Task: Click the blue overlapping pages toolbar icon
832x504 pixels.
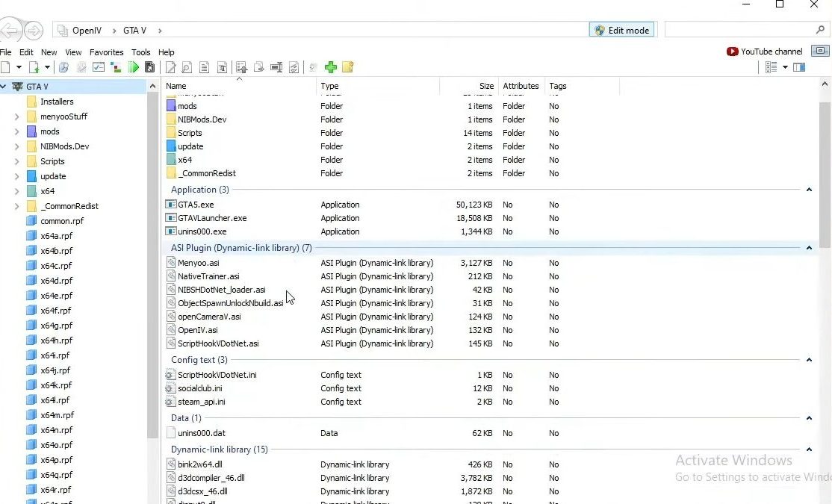Action: point(63,67)
